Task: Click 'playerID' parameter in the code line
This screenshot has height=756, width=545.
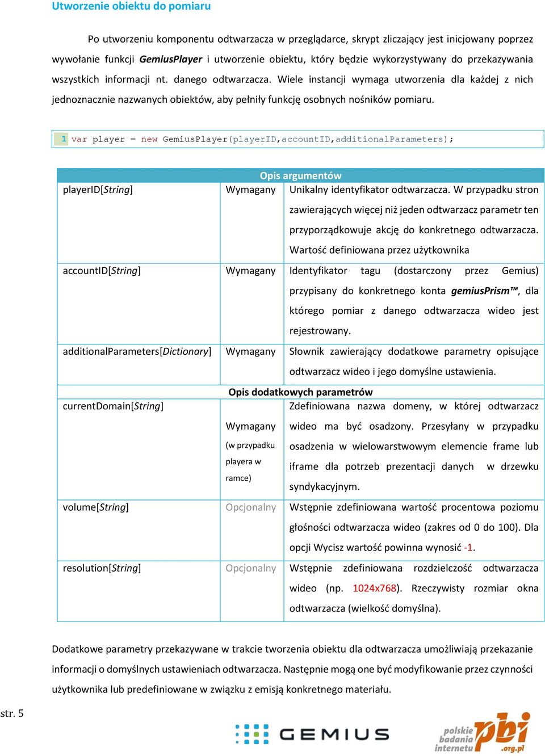Action: [254, 139]
